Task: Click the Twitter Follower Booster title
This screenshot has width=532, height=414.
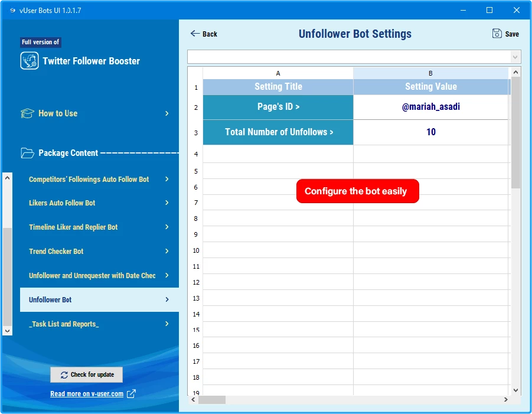Action: pos(91,61)
